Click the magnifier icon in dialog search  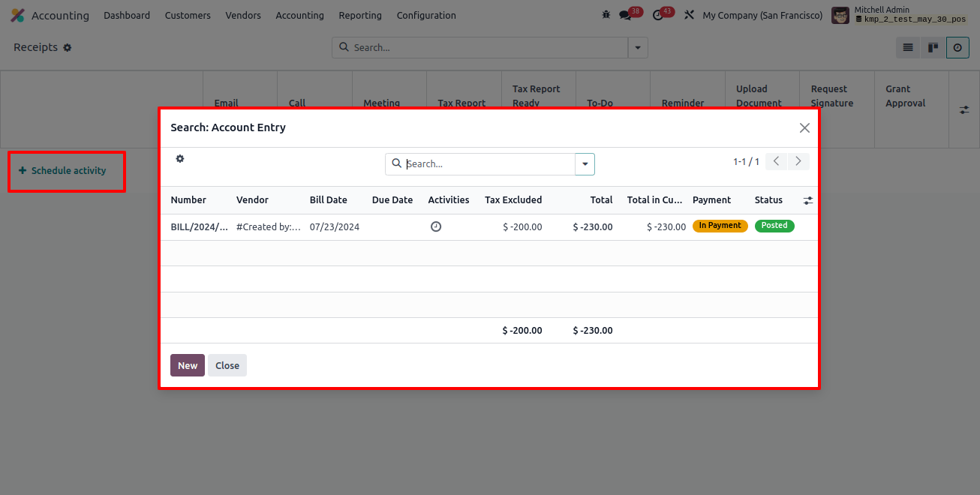click(x=397, y=163)
